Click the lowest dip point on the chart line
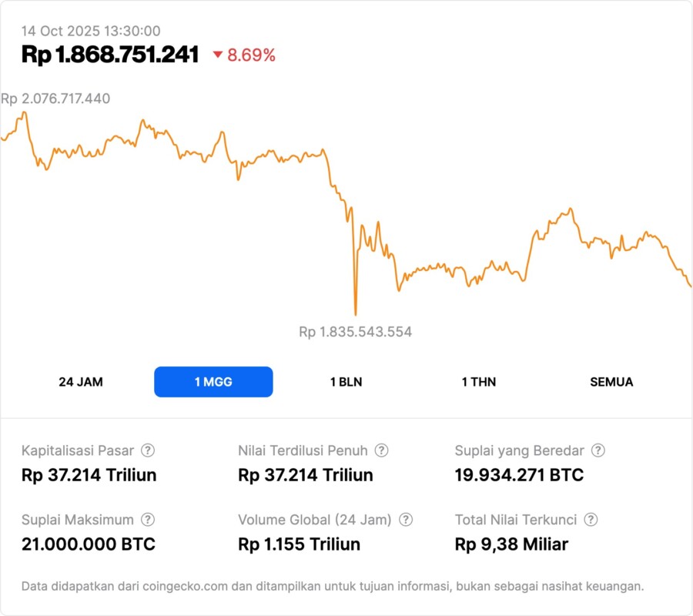Viewport: 693px width, 616px height. (x=355, y=313)
